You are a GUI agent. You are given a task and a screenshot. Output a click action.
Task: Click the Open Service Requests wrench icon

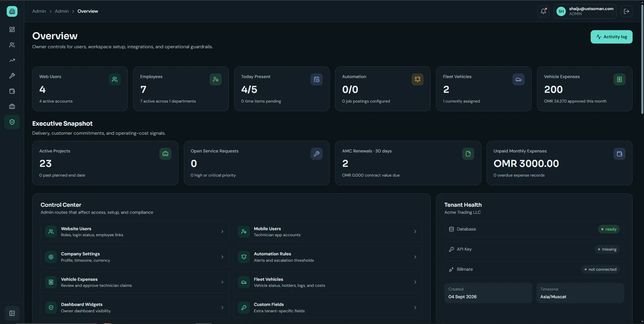pos(317,154)
